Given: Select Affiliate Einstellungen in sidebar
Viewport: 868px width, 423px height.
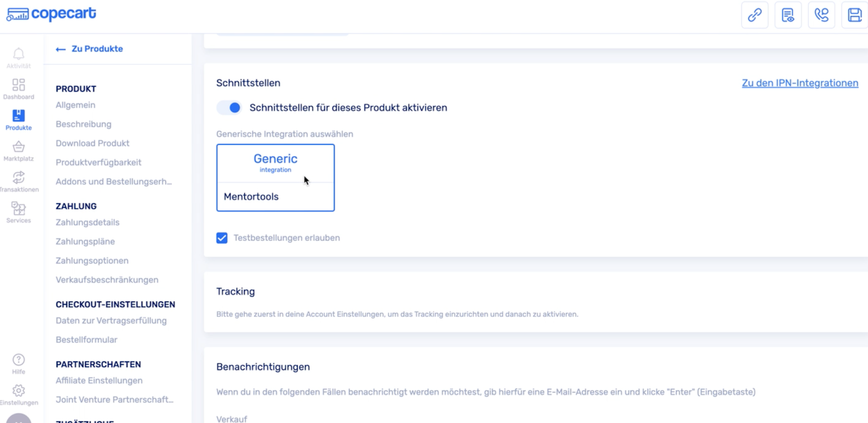Looking at the screenshot, I should tap(99, 381).
